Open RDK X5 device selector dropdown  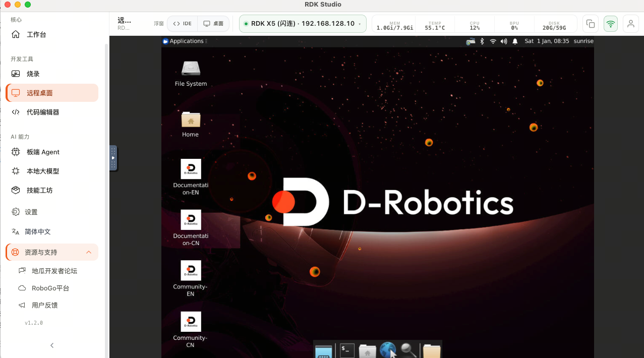click(303, 24)
